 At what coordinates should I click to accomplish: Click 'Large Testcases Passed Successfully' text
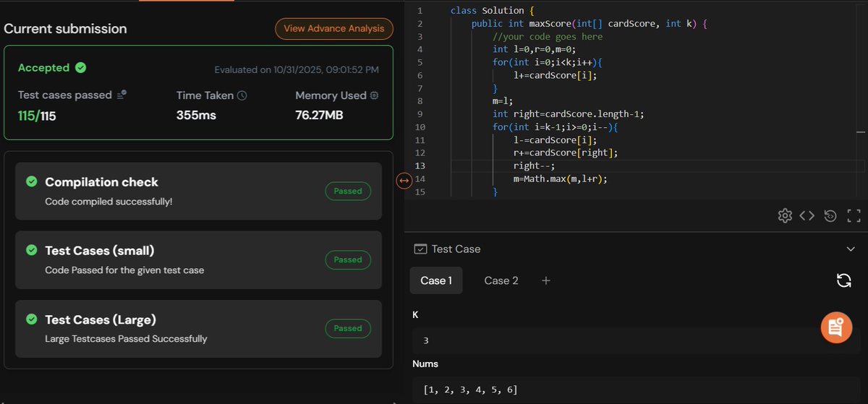click(x=126, y=339)
